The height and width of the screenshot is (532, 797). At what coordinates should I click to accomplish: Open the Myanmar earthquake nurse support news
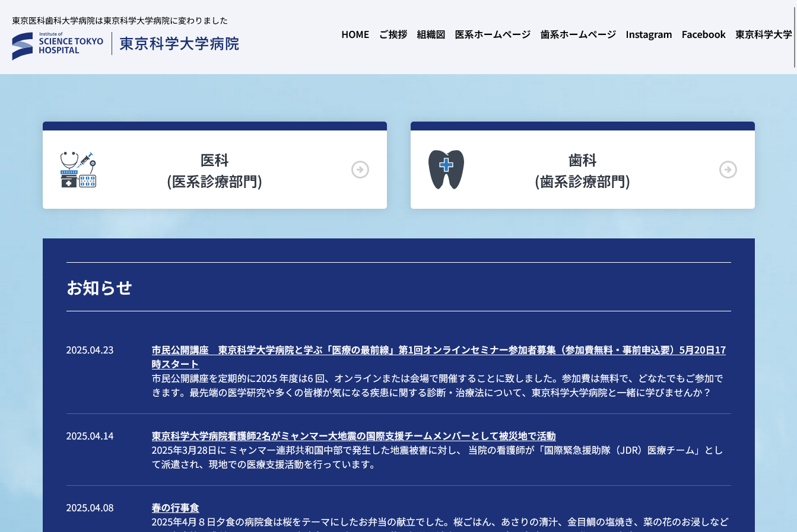coord(353,436)
